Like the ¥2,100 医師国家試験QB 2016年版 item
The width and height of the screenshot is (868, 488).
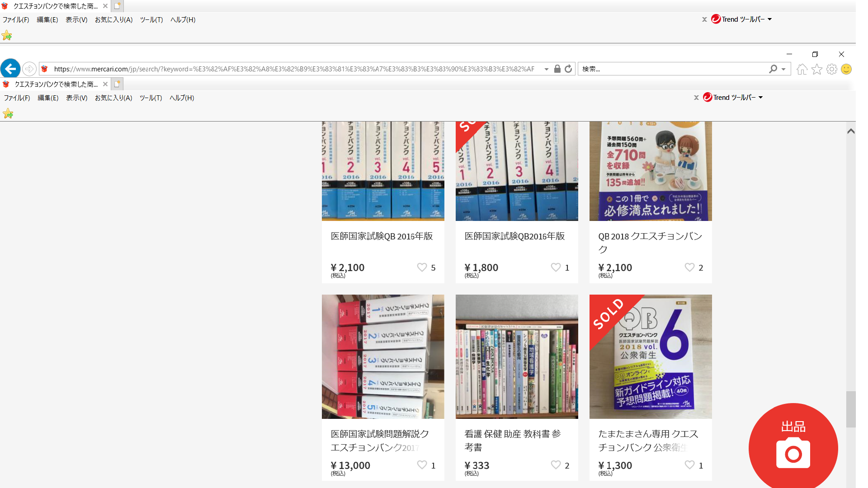(x=422, y=267)
